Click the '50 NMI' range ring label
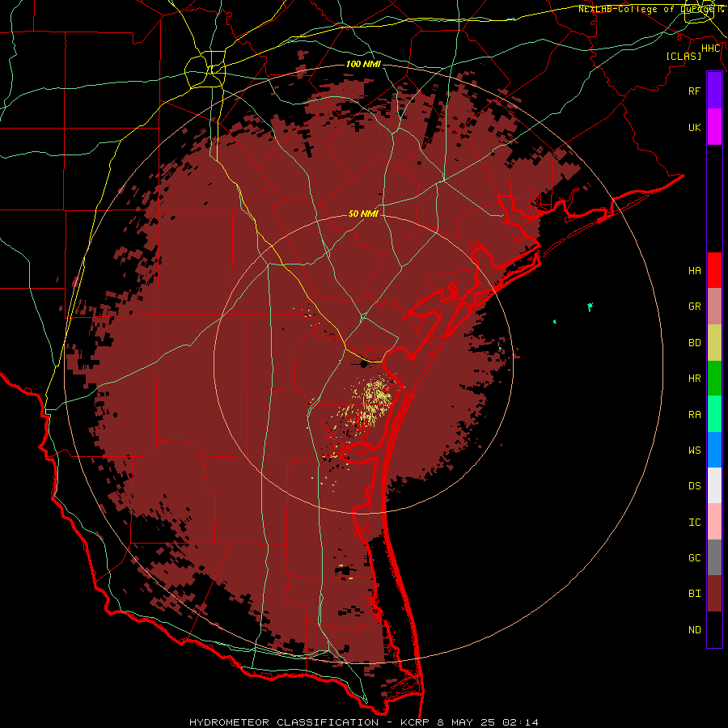Viewport: 728px width, 728px height. [363, 214]
